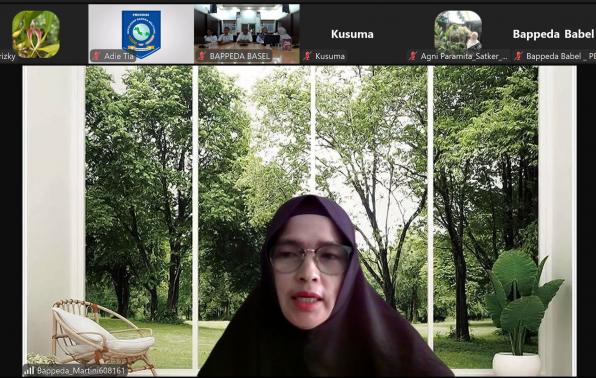The height and width of the screenshot is (378, 596).
Task: Click the muted microphone icon beside BAPPEDA BASEL
Action: [202, 56]
